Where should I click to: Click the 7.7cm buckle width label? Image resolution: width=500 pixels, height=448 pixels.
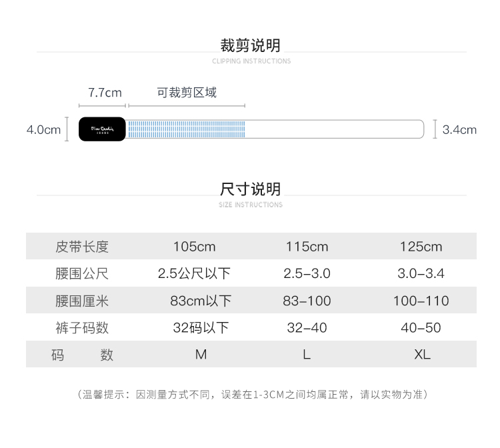(105, 93)
